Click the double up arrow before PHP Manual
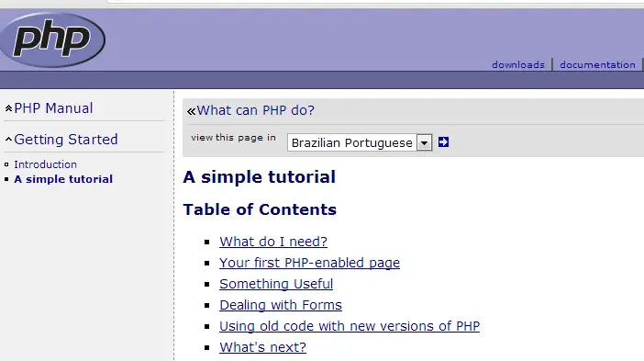644x361 pixels. [8, 108]
